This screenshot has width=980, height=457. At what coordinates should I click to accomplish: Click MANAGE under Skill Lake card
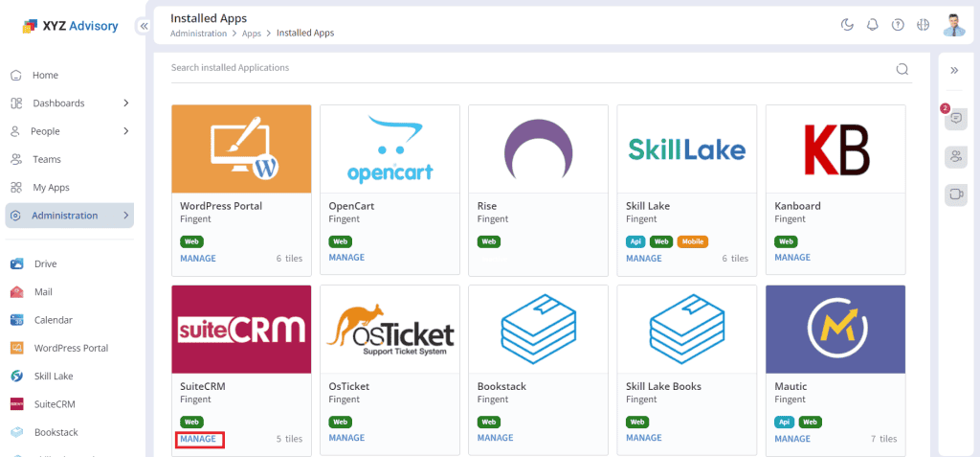pyautogui.click(x=644, y=259)
